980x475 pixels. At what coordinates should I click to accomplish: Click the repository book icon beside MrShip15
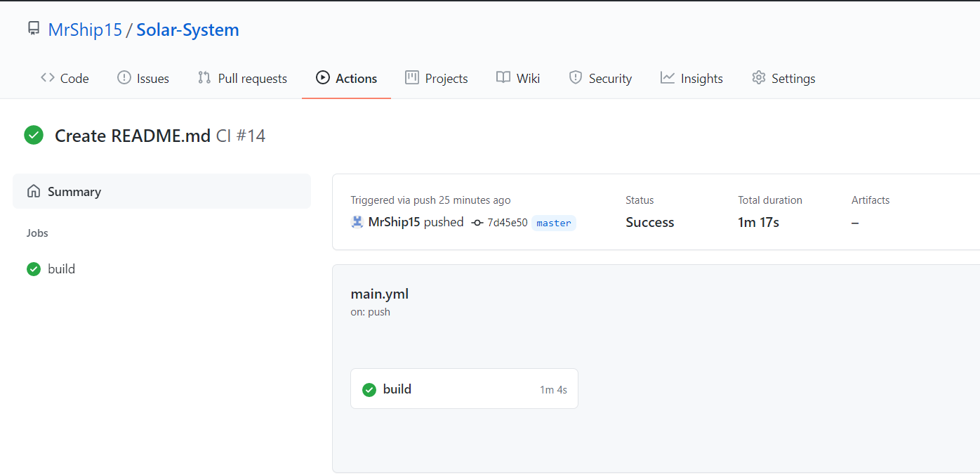33,29
